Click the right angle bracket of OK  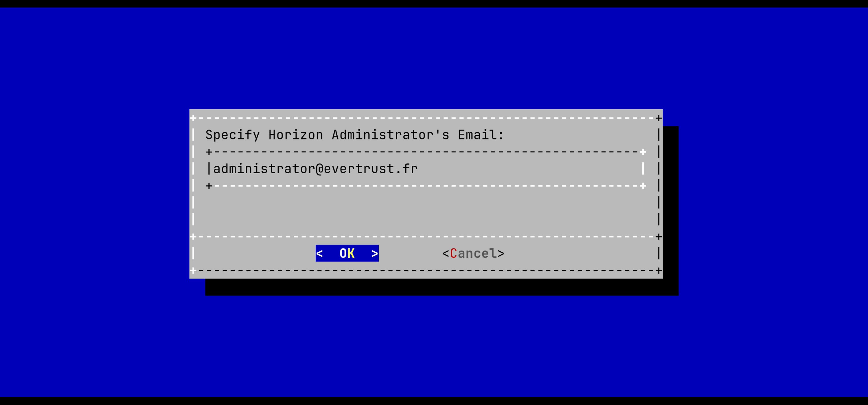point(374,253)
